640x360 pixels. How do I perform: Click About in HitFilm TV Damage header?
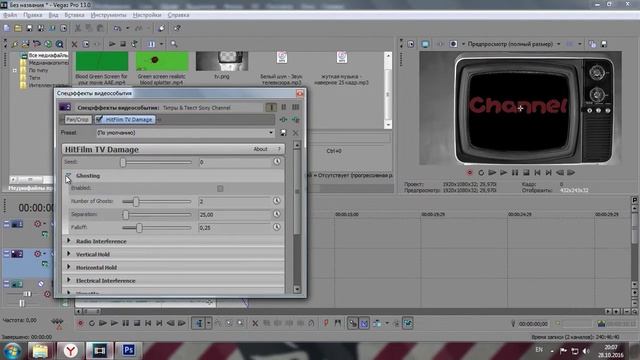[260, 149]
